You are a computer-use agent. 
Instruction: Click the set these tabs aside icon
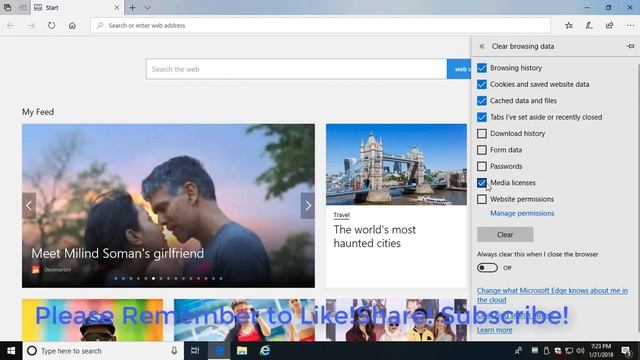[x=23, y=7]
